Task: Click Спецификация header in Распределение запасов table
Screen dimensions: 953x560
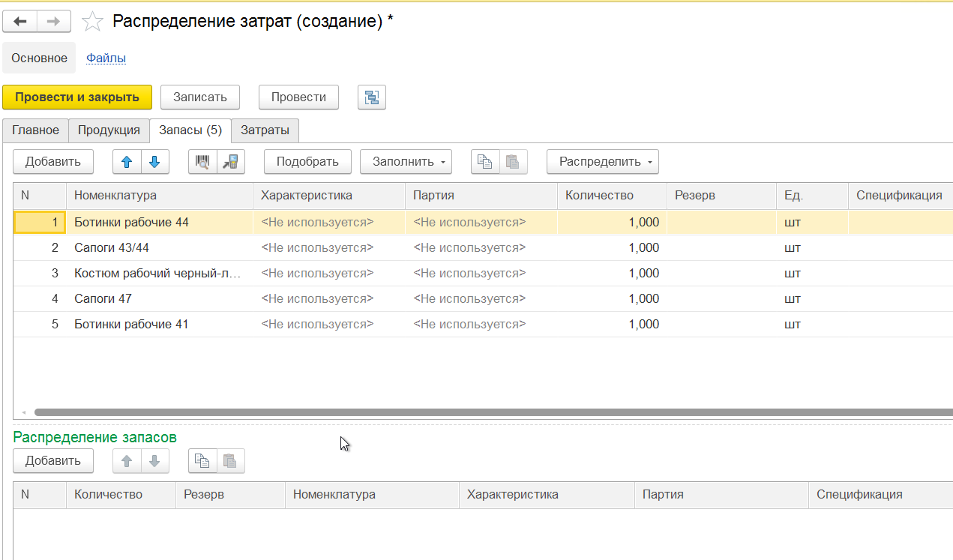Action: 881,495
